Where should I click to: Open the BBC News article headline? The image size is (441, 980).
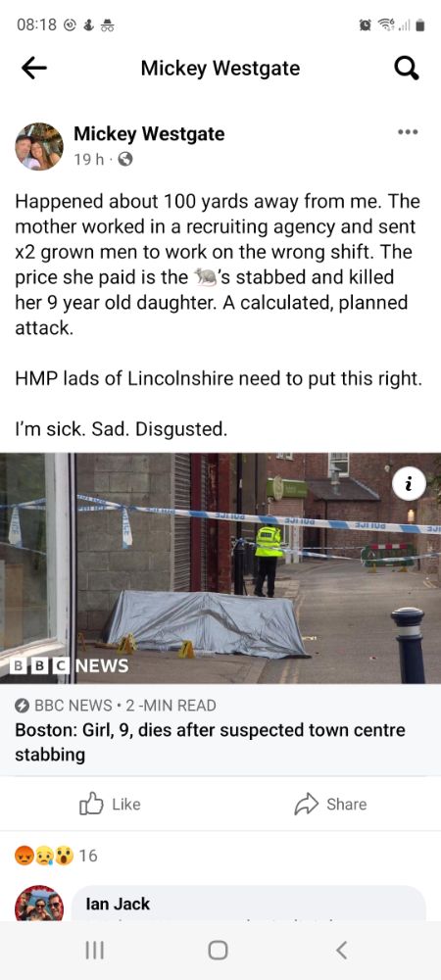click(210, 742)
